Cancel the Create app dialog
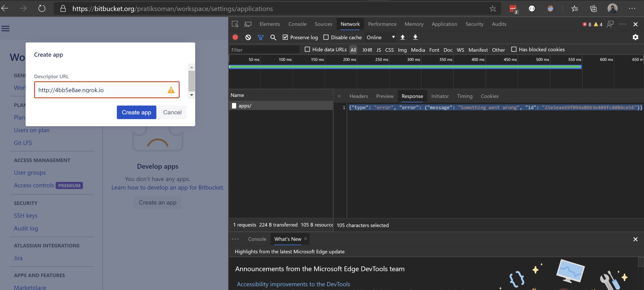 point(172,112)
